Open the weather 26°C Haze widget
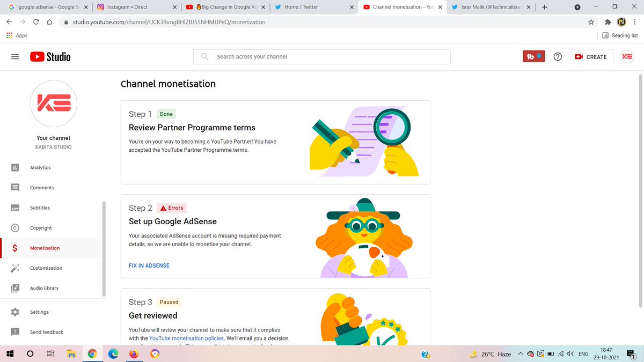Image resolution: width=644 pixels, height=362 pixels. 489,354
